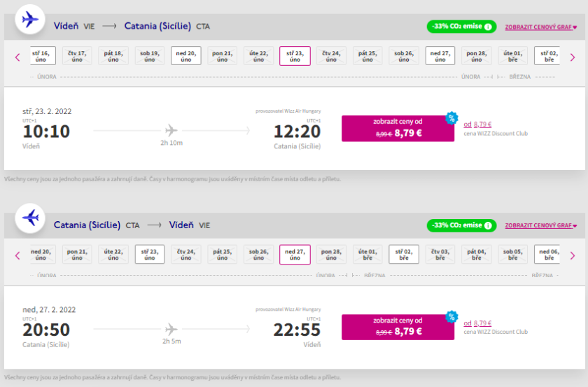Click the airplane logo for Catania–Vídeň flight
The image size is (588, 387).
[30, 218]
